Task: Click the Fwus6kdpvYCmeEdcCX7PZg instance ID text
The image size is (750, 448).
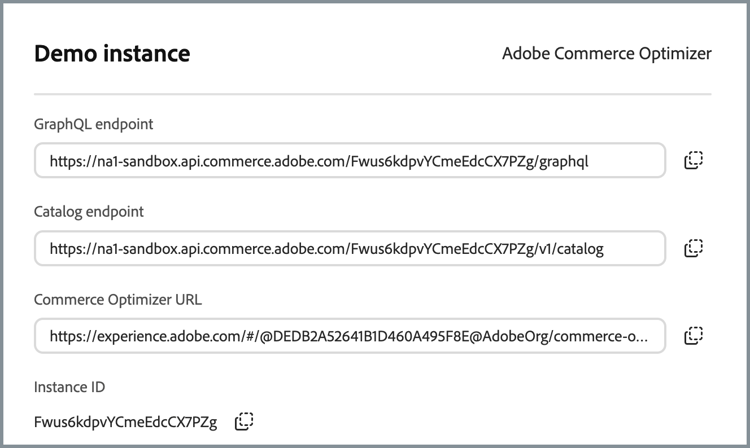Action: point(124,421)
